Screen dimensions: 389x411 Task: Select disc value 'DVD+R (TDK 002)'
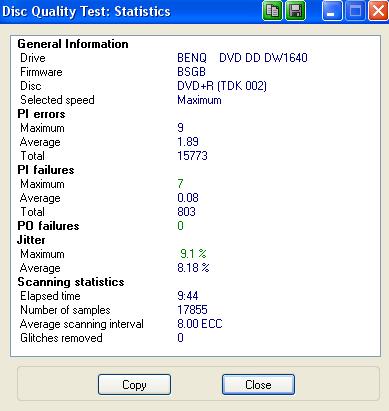[222, 86]
